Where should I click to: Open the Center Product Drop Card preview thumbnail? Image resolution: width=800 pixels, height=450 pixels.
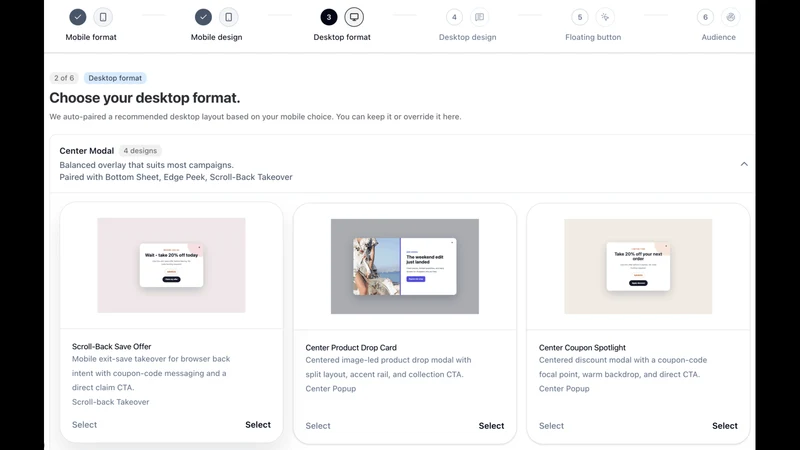pyautogui.click(x=405, y=266)
